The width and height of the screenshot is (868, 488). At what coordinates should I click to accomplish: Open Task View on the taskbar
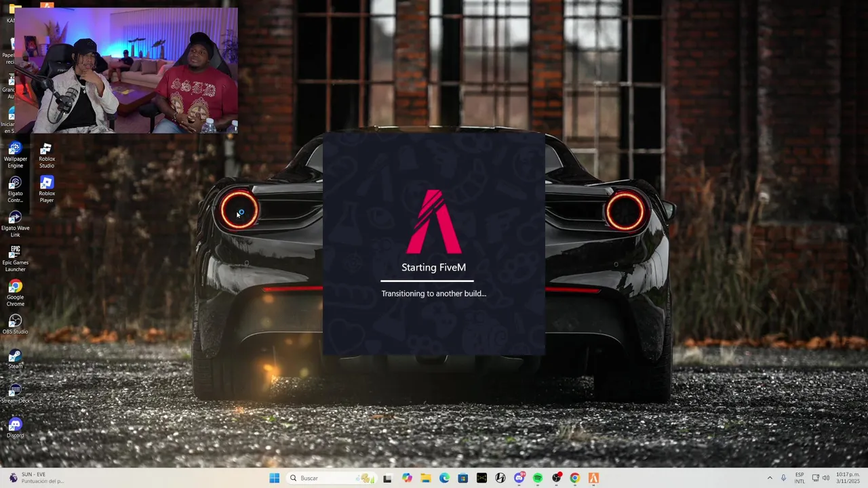point(388,478)
